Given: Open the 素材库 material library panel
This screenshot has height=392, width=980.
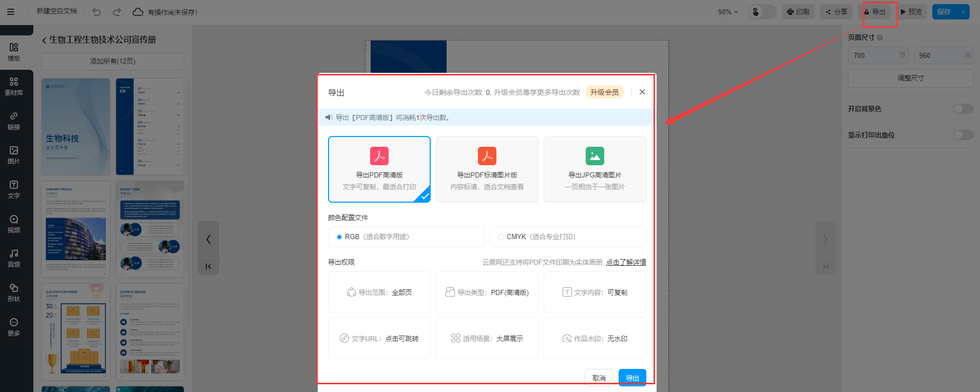Looking at the screenshot, I should pyautogui.click(x=14, y=86).
